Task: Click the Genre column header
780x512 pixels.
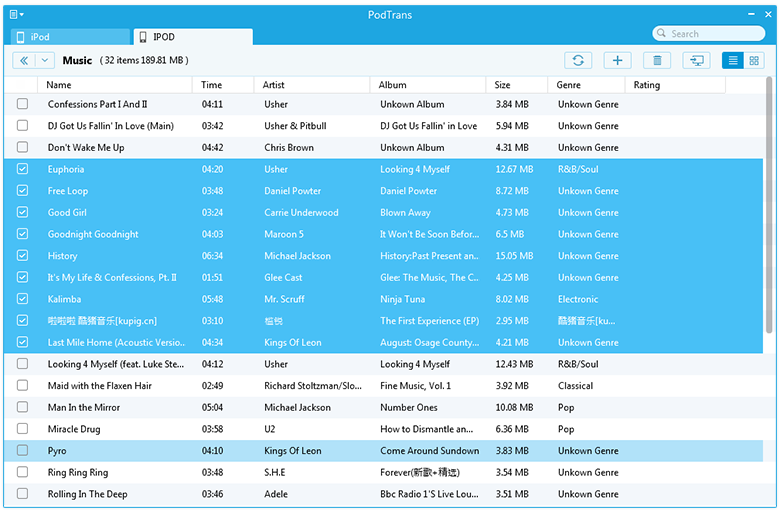Action: click(x=586, y=85)
